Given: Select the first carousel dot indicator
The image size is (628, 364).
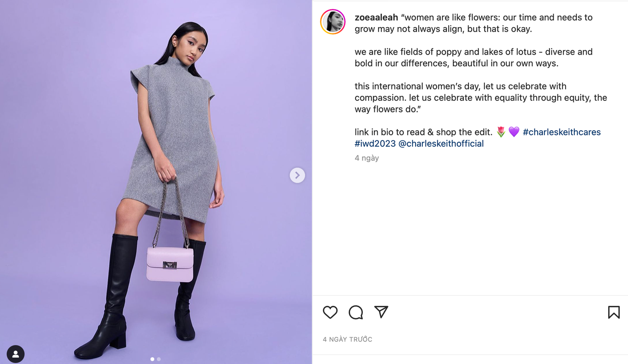Looking at the screenshot, I should [x=152, y=359].
